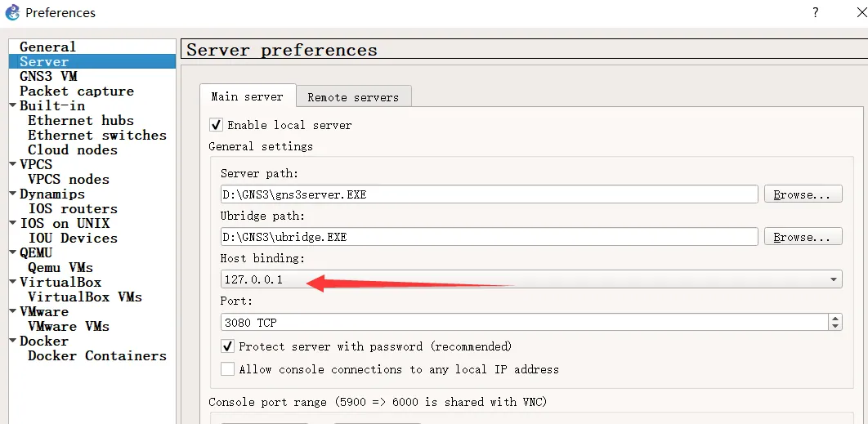The image size is (868, 424).
Task: Collapse the Built-in tree section
Action: click(13, 105)
